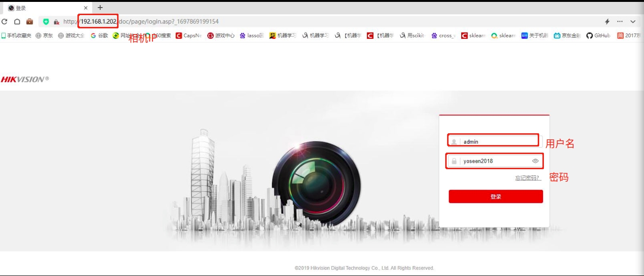Open the 手机收藏夹 bookmark folder

pos(16,35)
